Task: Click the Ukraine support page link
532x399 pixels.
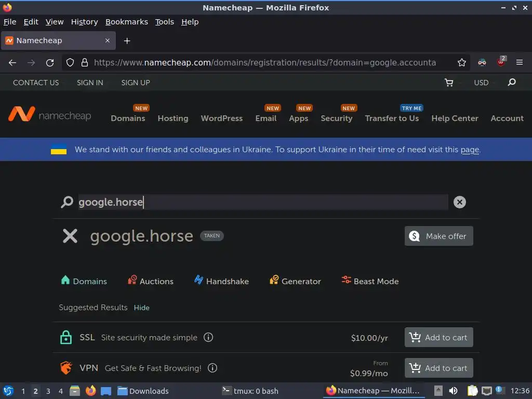Action: coord(470,150)
